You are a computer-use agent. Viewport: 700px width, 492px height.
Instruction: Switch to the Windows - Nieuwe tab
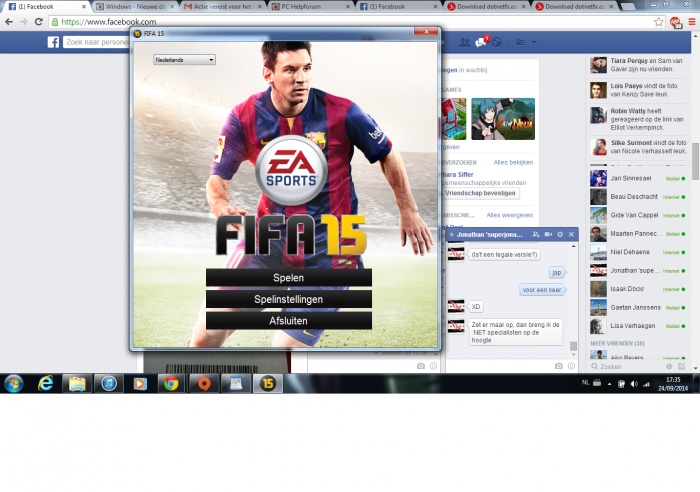135,7
